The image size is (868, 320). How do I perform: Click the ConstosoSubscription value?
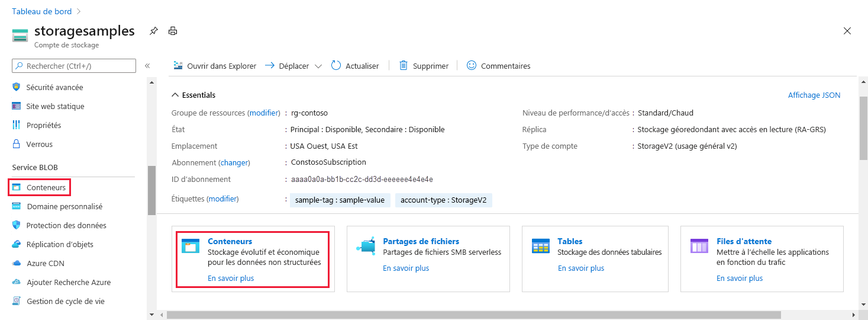click(x=328, y=162)
